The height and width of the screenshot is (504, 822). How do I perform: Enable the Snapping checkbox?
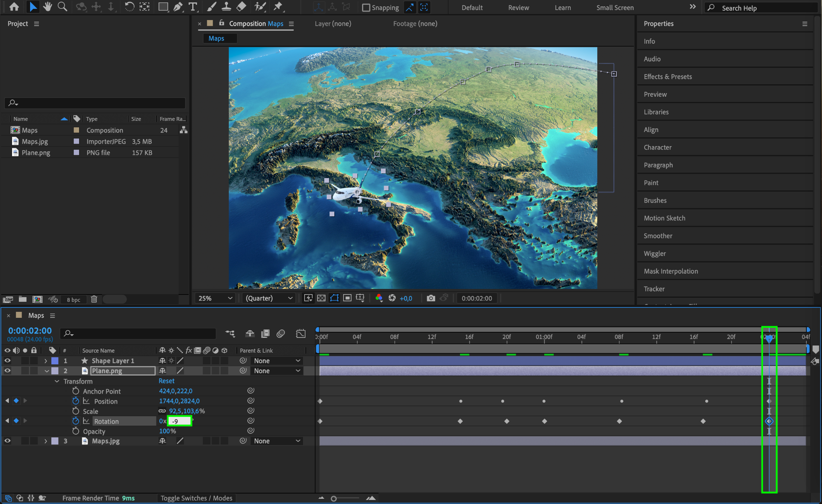click(x=366, y=8)
